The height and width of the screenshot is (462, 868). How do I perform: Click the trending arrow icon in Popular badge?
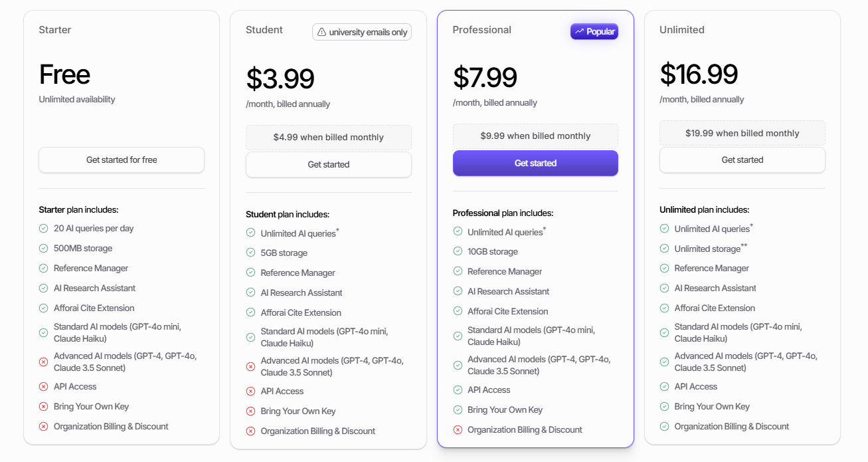point(580,31)
